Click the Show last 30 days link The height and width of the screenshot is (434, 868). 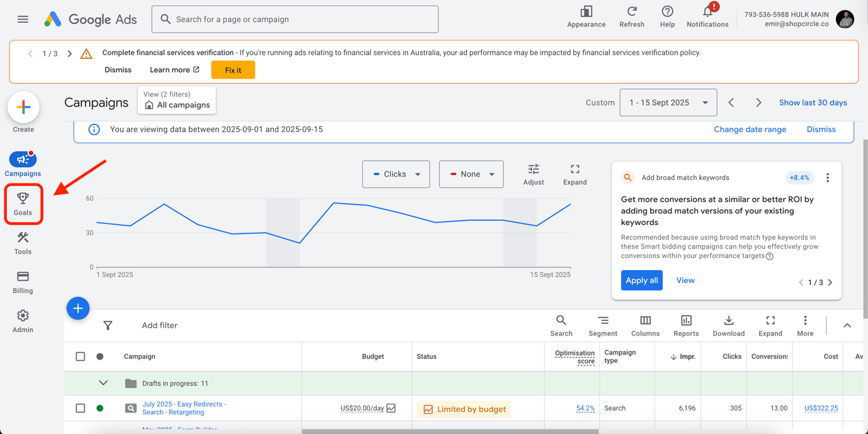(813, 103)
